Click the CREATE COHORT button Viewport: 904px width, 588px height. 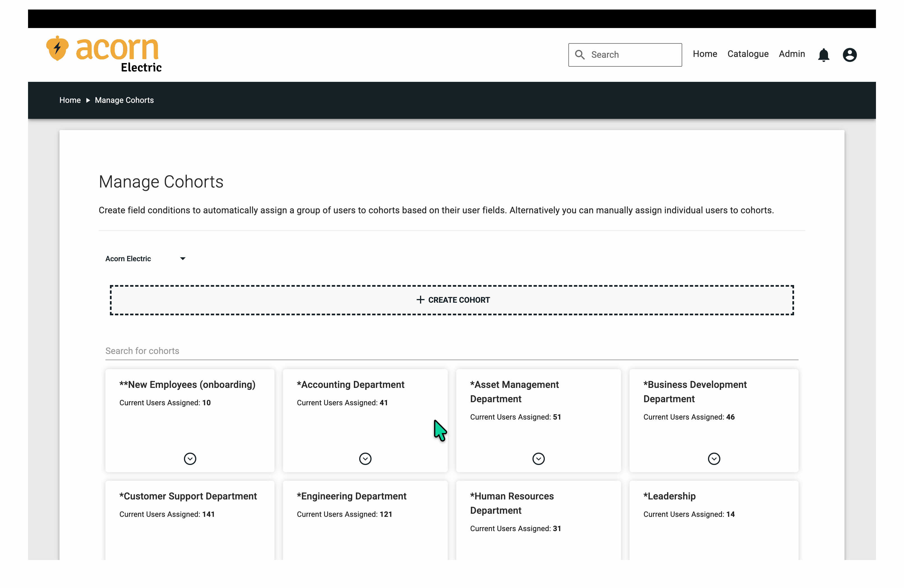tap(452, 300)
